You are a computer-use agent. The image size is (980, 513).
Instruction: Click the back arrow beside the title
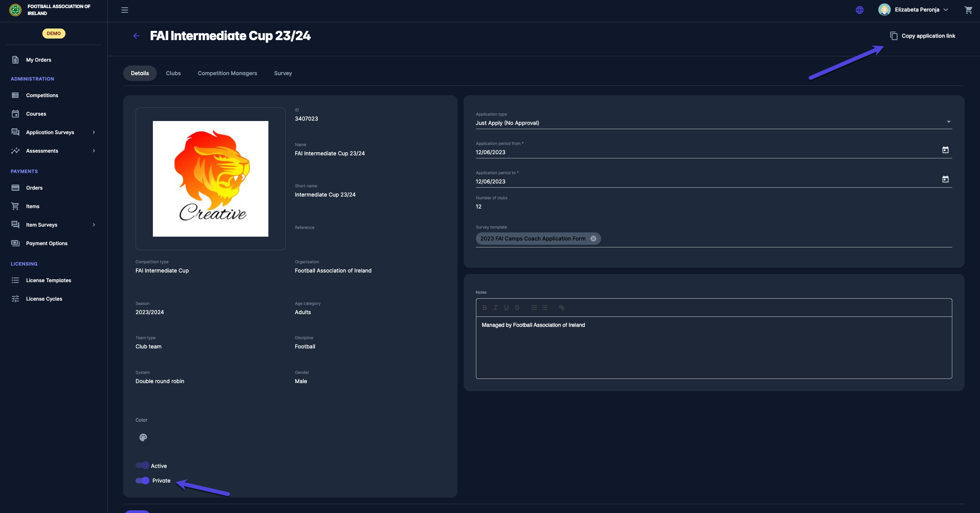tap(136, 36)
